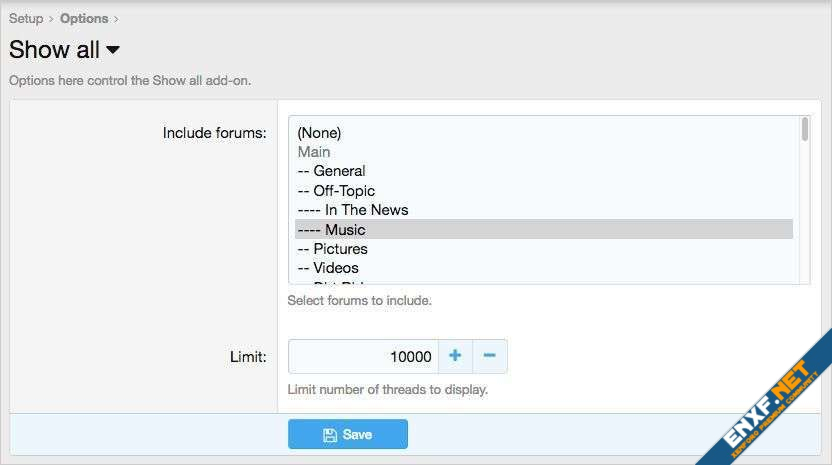Image resolution: width=832 pixels, height=465 pixels.
Task: Select the Off-Topic forum
Action: tap(337, 190)
